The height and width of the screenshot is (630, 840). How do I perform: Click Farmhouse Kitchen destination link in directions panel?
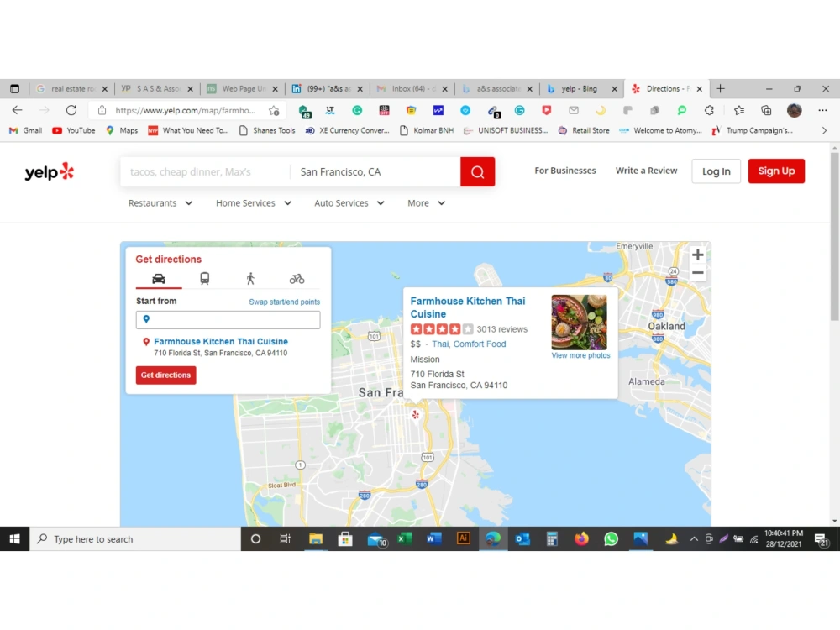(x=221, y=342)
